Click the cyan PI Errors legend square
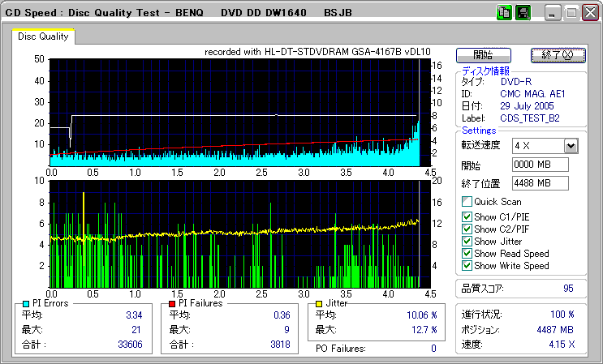Image resolution: width=603 pixels, height=364 pixels. coord(27,303)
